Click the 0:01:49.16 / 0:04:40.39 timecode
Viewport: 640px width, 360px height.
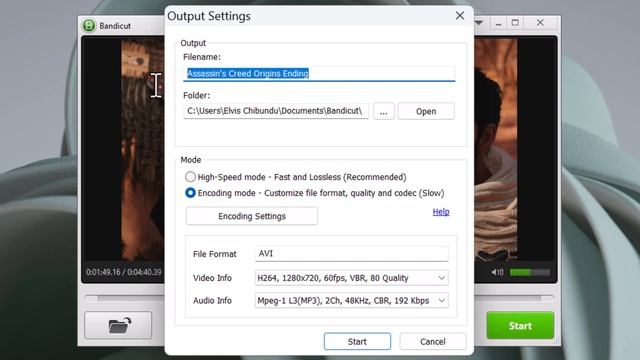pyautogui.click(x=124, y=272)
